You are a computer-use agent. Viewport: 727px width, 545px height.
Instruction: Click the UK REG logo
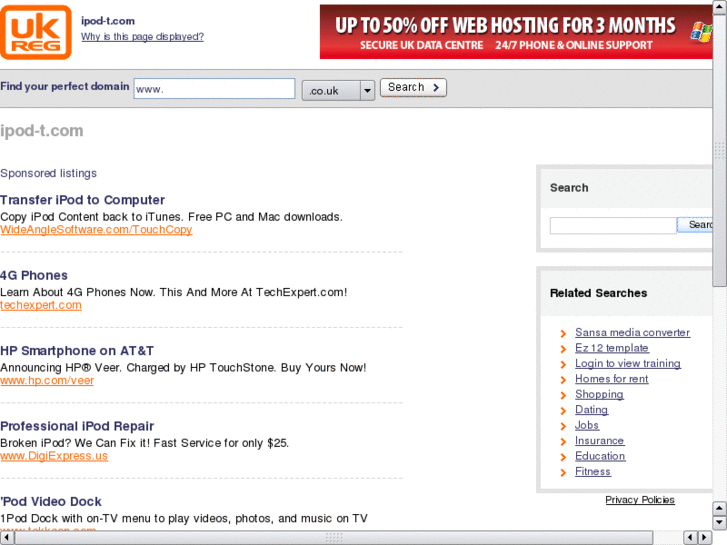pos(36,32)
